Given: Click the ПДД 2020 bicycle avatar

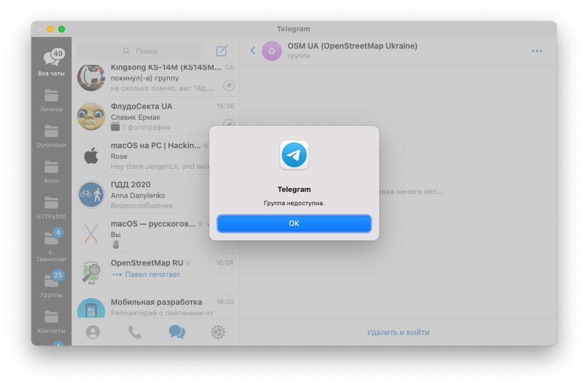Looking at the screenshot, I should coord(91,195).
